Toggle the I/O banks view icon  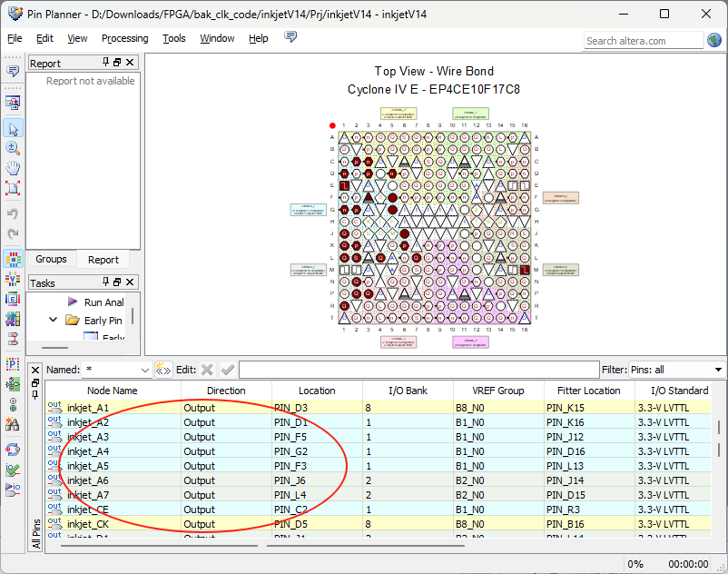13,259
